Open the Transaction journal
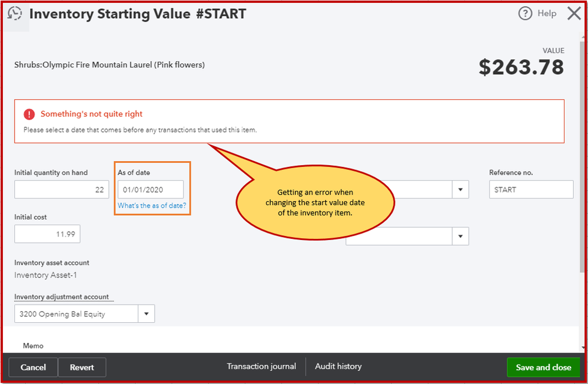This screenshot has height=384, width=588. click(x=261, y=366)
